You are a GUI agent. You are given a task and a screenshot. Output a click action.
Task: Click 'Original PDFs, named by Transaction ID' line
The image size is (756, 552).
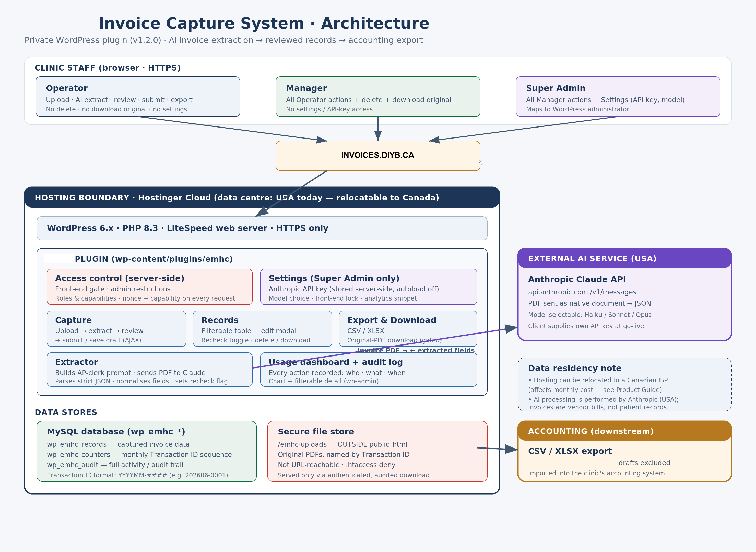tap(344, 455)
